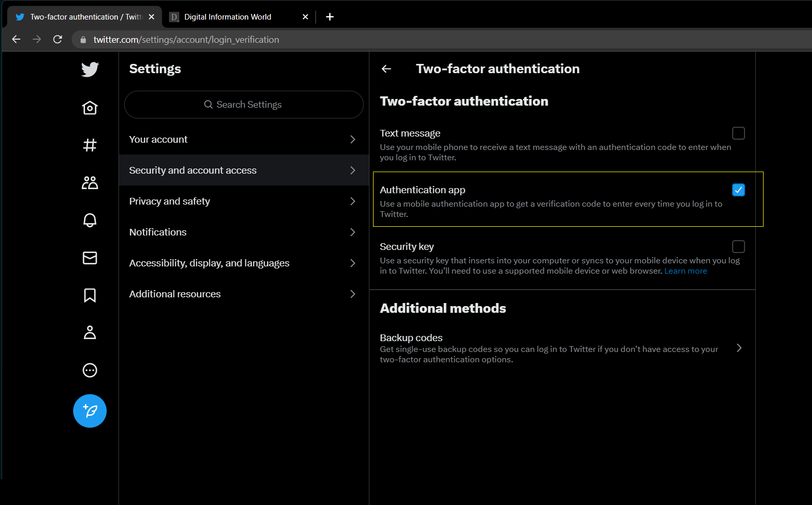Click the blue compose Tweet button

tap(90, 411)
